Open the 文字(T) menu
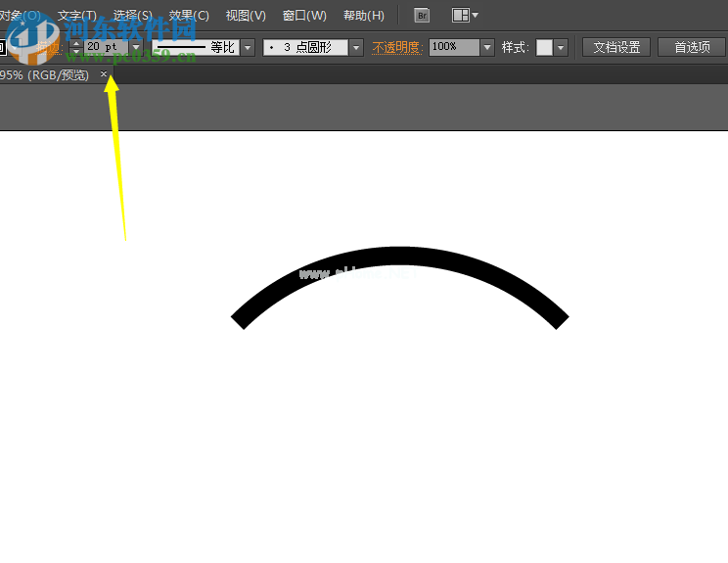 tap(77, 16)
